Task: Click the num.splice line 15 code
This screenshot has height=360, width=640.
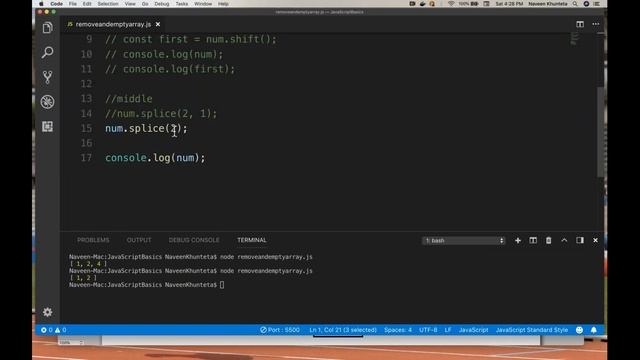Action: [146, 128]
